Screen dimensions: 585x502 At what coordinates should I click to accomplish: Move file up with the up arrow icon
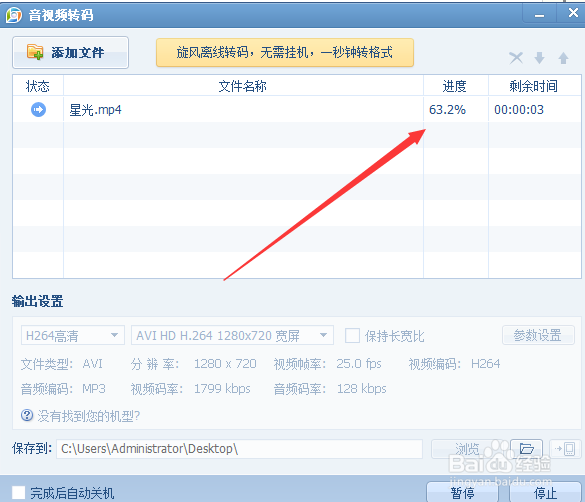tap(563, 58)
